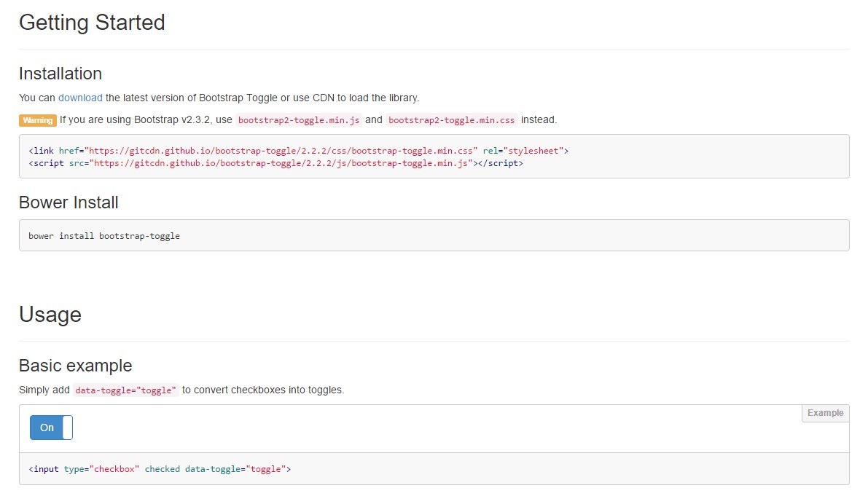Click the checkbox input code example
The height and width of the screenshot is (496, 868).
click(160, 468)
